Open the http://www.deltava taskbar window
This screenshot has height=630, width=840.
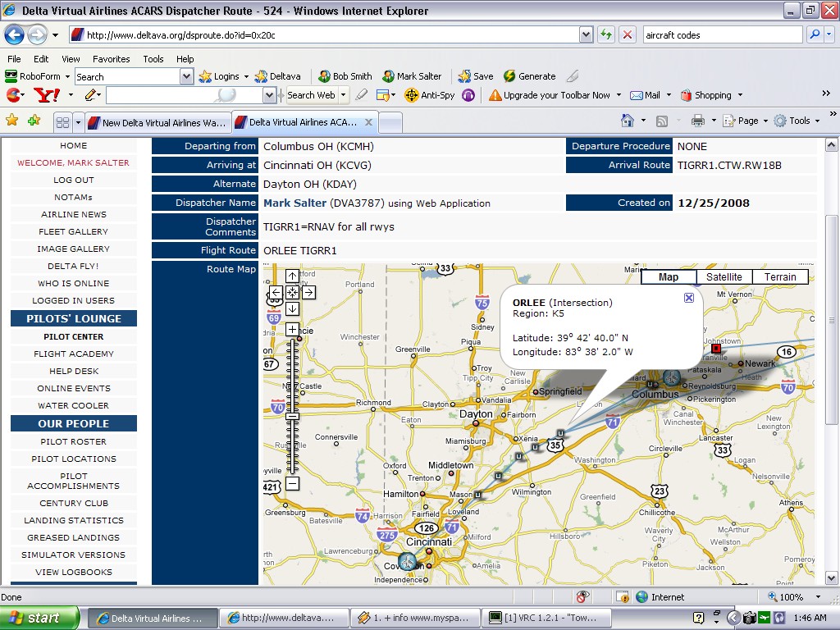pyautogui.click(x=284, y=619)
